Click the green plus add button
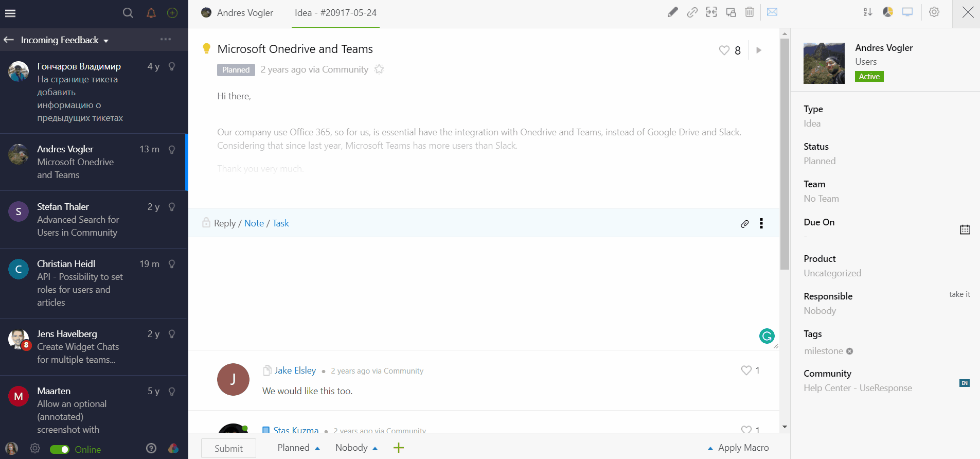Screen dimensions: 980x459 click(x=398, y=448)
